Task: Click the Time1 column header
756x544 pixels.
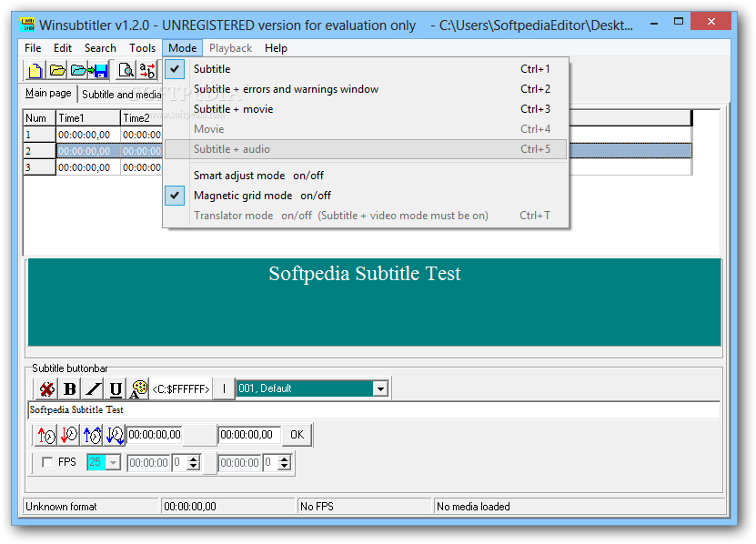Action: point(87,118)
